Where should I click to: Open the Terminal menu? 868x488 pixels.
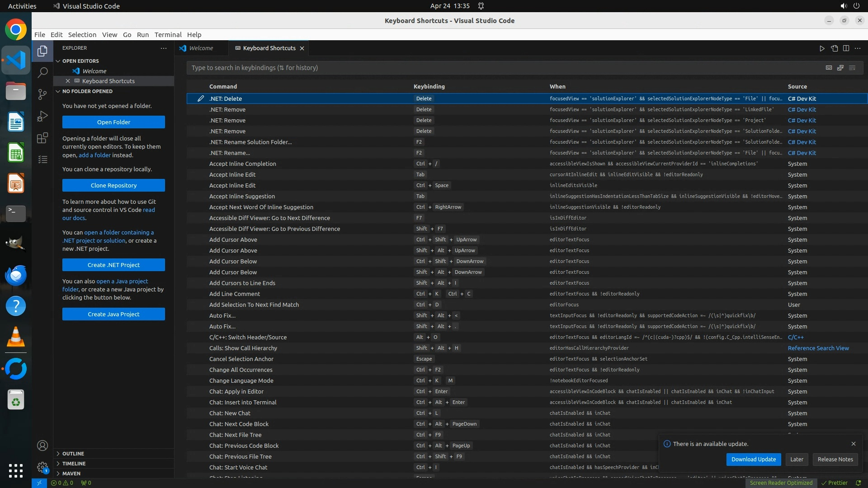[x=168, y=35]
